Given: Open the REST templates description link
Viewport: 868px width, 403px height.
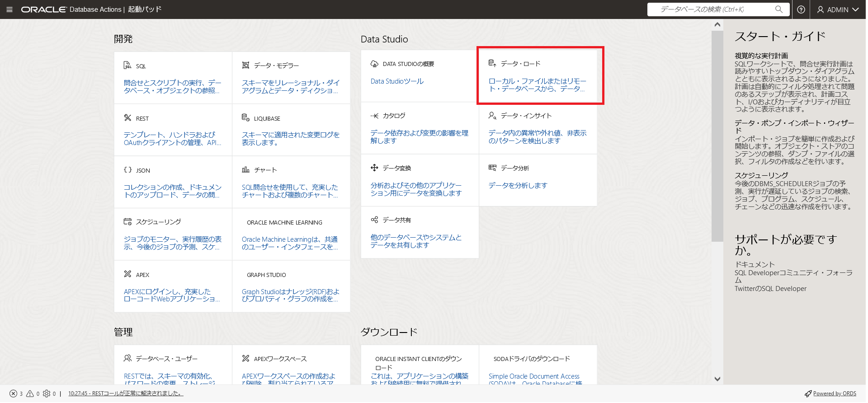Looking at the screenshot, I should pyautogui.click(x=172, y=139).
